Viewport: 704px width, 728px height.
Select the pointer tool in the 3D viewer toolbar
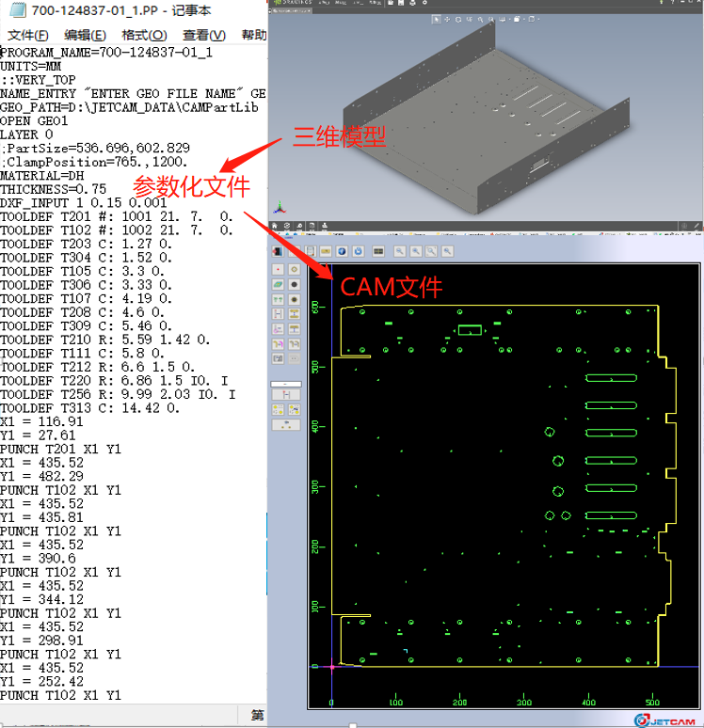[x=437, y=20]
